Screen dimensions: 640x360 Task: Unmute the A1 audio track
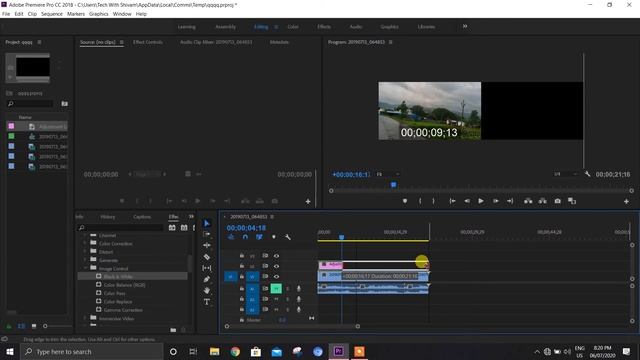click(x=276, y=289)
